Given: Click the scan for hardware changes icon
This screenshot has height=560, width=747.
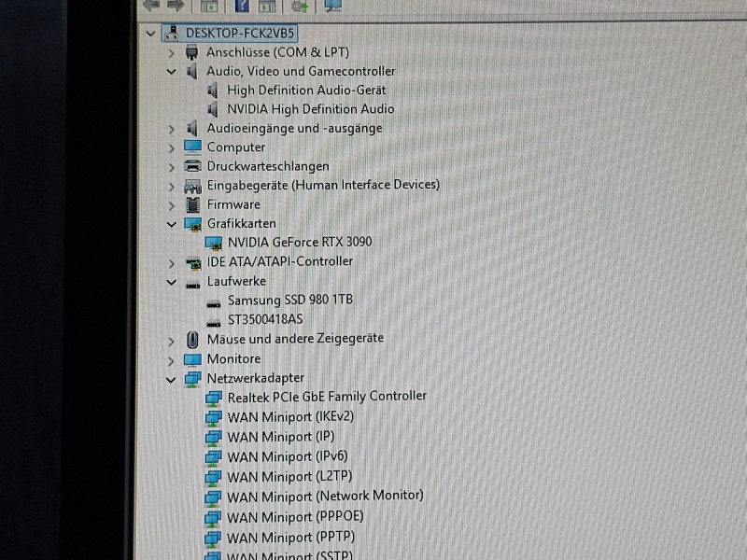Looking at the screenshot, I should pos(332,6).
